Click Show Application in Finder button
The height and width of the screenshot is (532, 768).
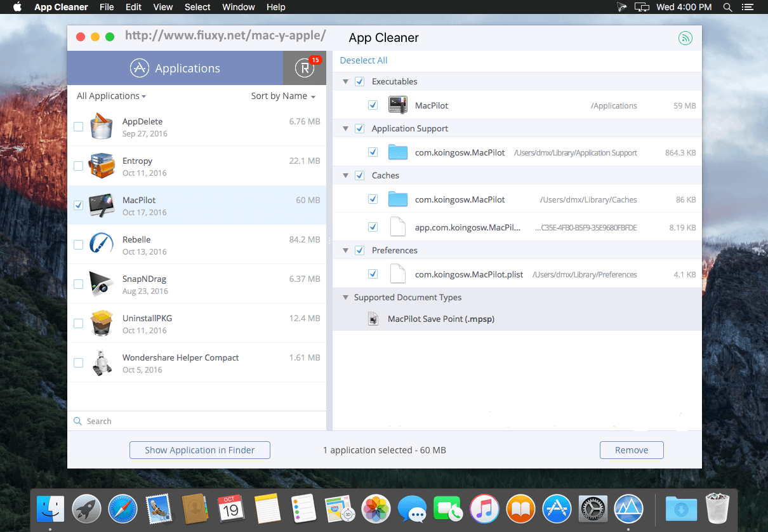pyautogui.click(x=200, y=450)
